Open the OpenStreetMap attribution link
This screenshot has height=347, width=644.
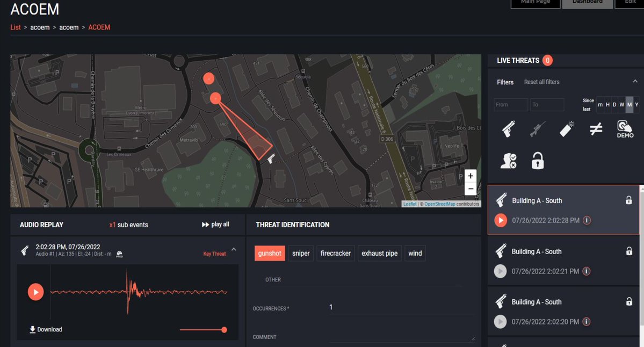(x=439, y=204)
